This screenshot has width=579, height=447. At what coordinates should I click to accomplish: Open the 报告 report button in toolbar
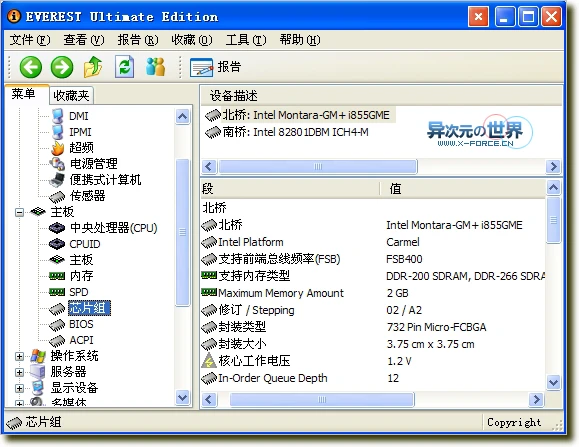click(215, 67)
